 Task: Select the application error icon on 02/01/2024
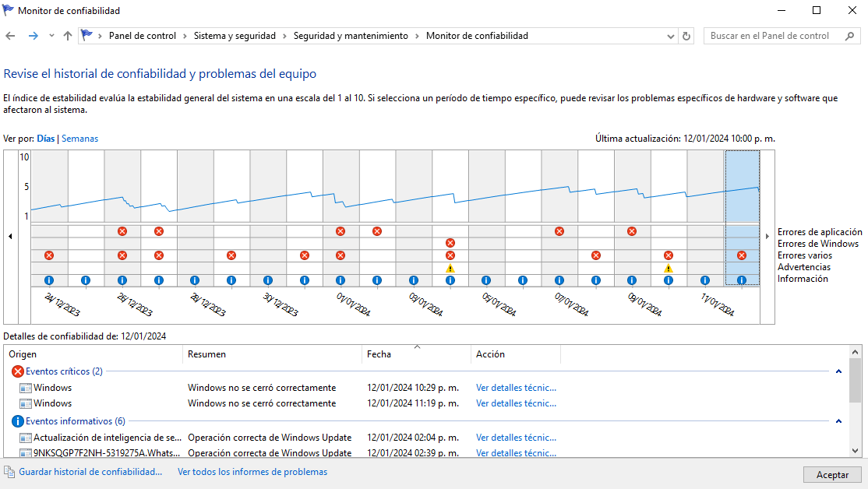click(377, 231)
